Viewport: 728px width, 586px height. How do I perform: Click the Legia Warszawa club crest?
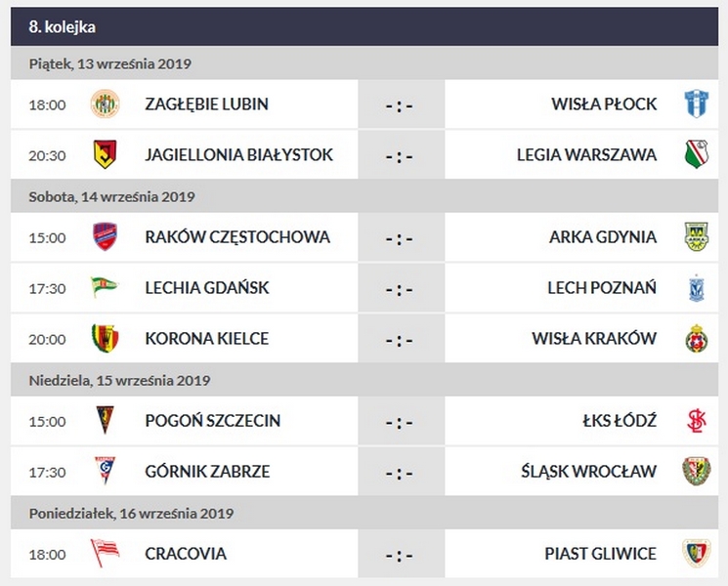click(x=695, y=154)
